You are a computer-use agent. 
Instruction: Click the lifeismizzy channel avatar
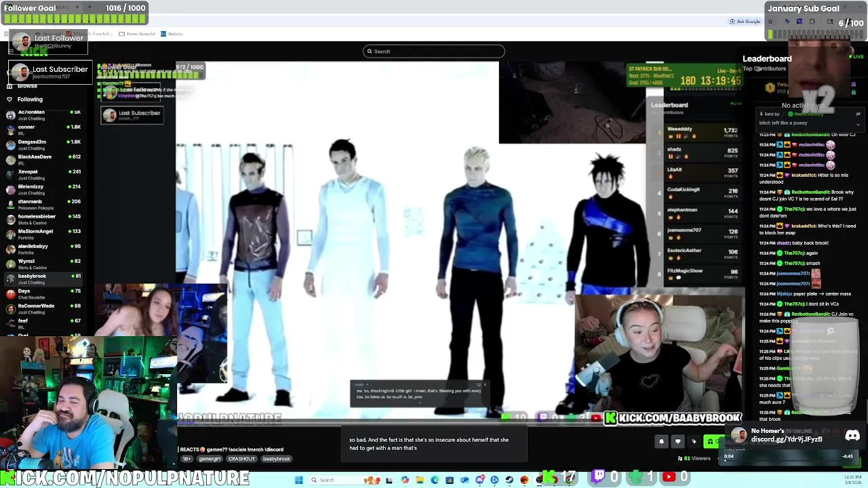point(10,189)
